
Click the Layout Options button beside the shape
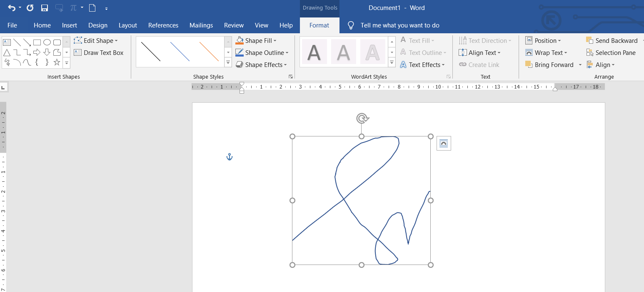[443, 143]
